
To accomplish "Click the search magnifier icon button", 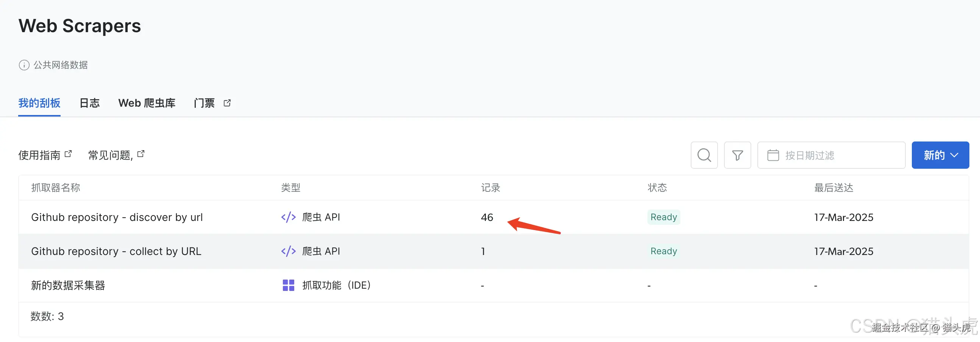I will point(704,155).
